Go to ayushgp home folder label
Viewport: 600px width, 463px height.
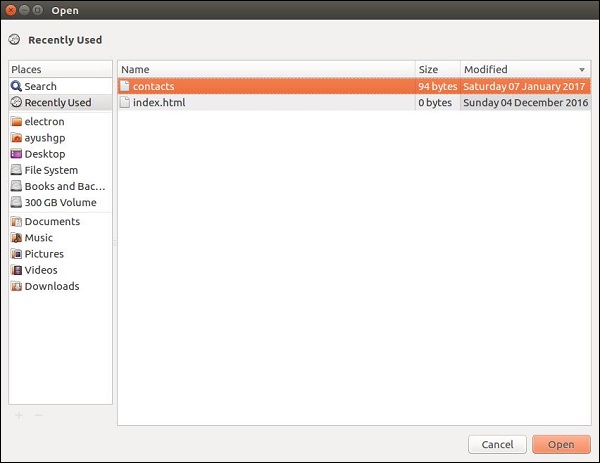coord(45,138)
